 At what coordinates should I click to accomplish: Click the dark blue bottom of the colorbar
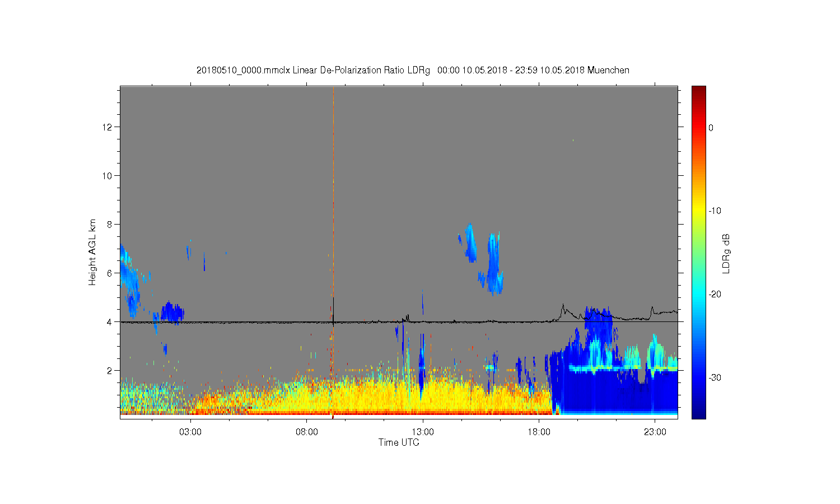pos(699,413)
